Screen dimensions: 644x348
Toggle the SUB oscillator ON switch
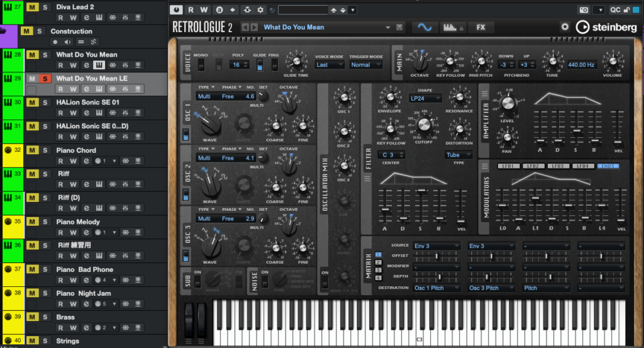(x=197, y=281)
